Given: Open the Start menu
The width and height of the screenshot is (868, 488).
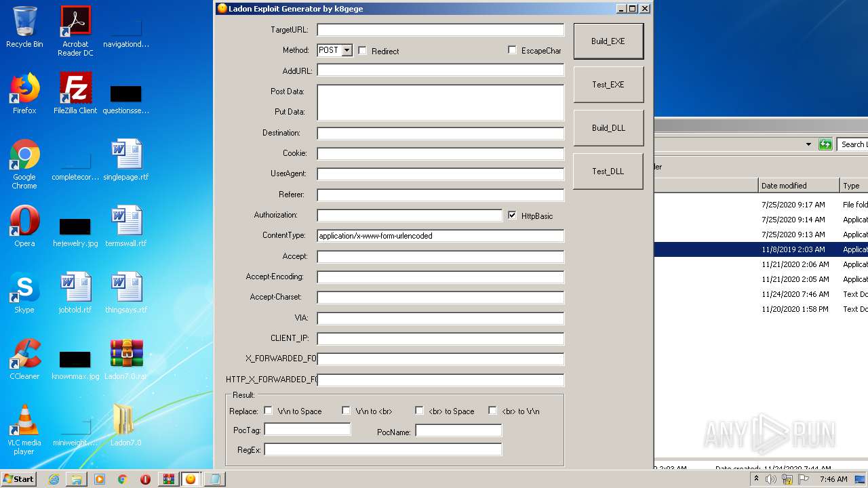Looking at the screenshot, I should (x=19, y=479).
